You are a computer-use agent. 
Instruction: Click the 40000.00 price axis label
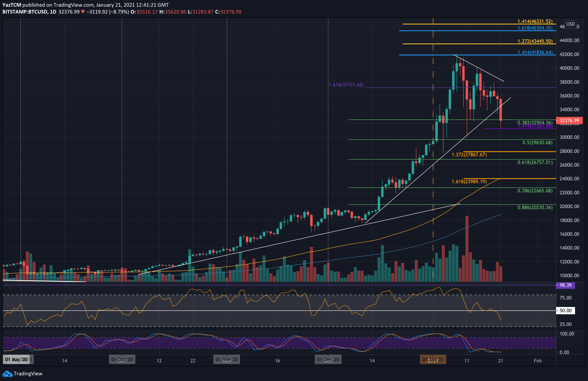point(569,68)
